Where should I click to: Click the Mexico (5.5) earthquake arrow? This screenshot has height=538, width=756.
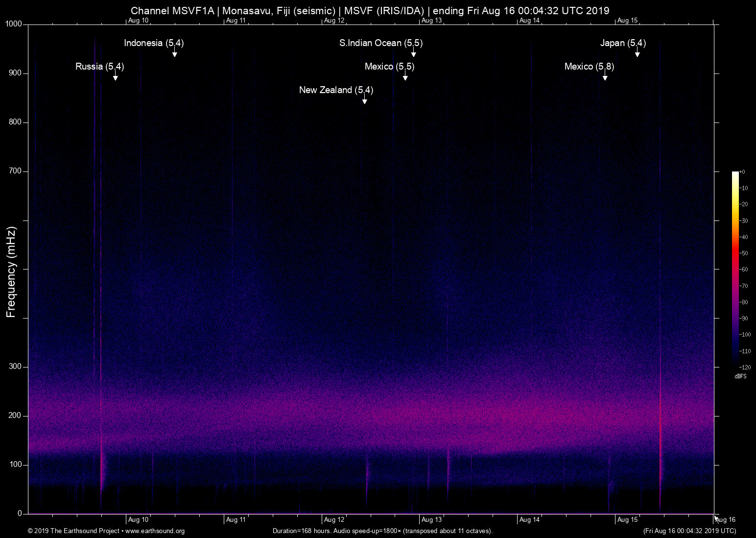[405, 77]
